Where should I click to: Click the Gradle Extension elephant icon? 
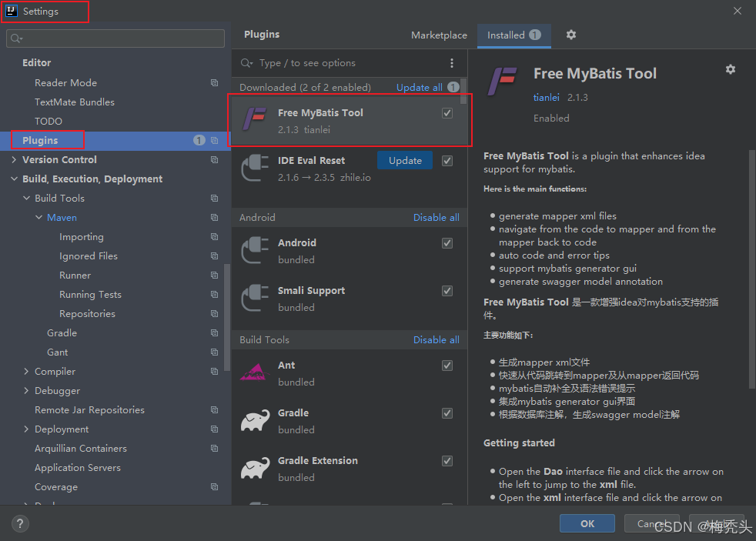(255, 468)
